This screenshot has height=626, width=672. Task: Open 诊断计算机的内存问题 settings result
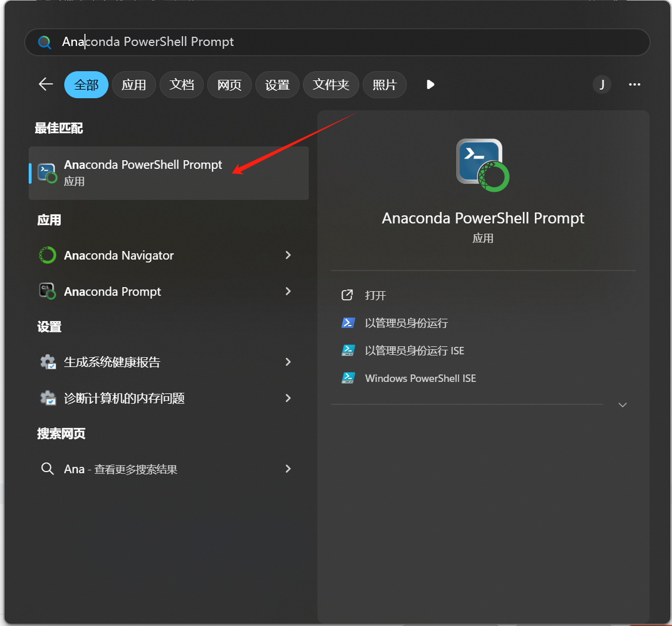tap(169, 398)
